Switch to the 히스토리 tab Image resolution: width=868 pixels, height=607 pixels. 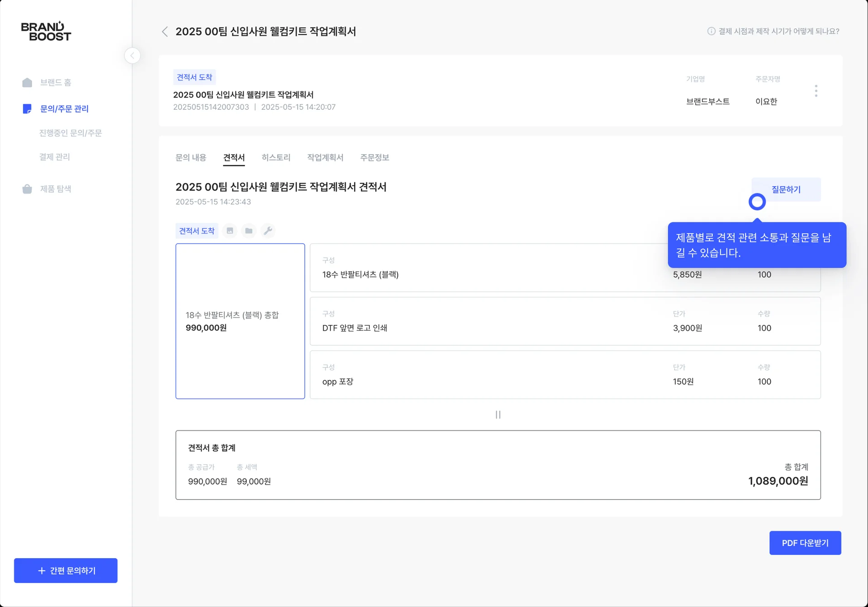pos(276,157)
